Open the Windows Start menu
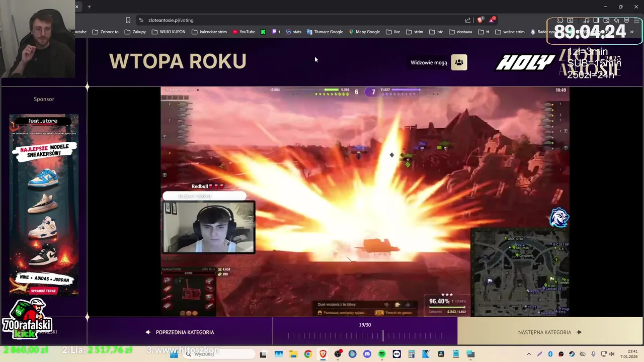Viewport: 644px width, 362px height. pos(174,354)
